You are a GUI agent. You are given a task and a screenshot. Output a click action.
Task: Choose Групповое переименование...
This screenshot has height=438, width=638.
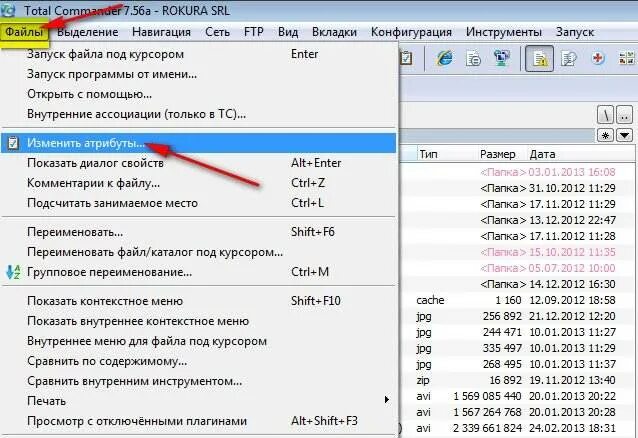click(x=199, y=272)
